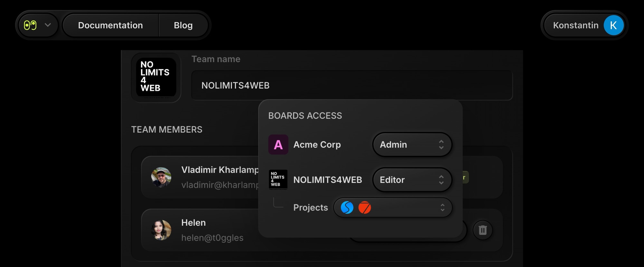This screenshot has width=644, height=267.
Task: Click Vladimir Kharlampidi's profile photo
Action: tap(161, 177)
